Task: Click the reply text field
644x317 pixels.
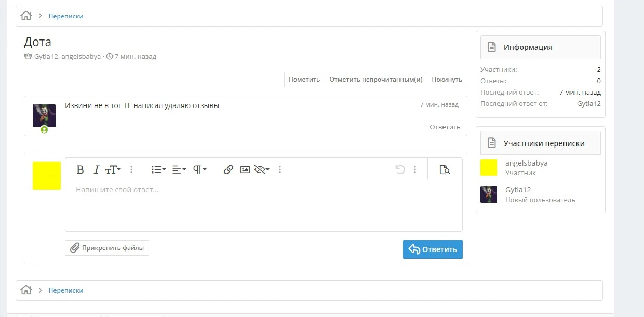Action: (x=264, y=205)
